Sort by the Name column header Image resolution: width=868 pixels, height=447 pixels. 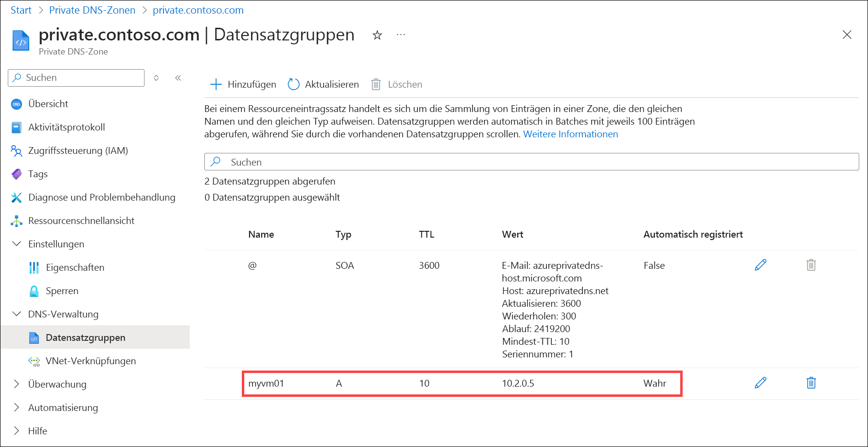tap(261, 234)
